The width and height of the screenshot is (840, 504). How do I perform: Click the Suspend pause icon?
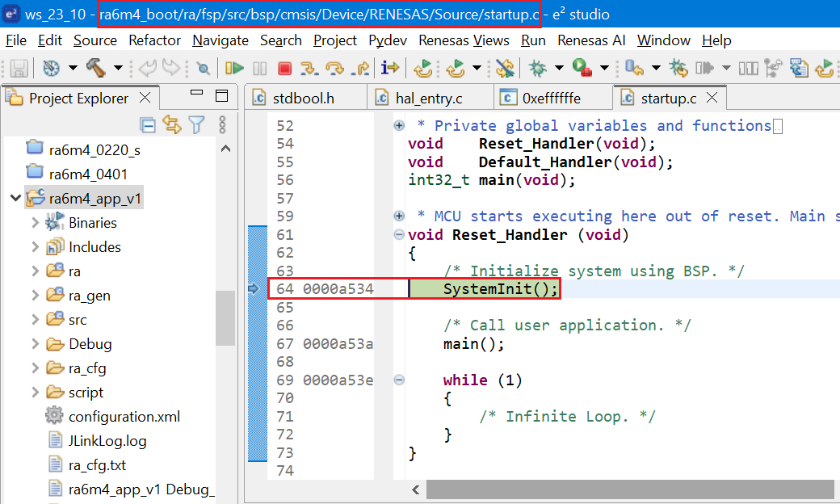[260, 68]
